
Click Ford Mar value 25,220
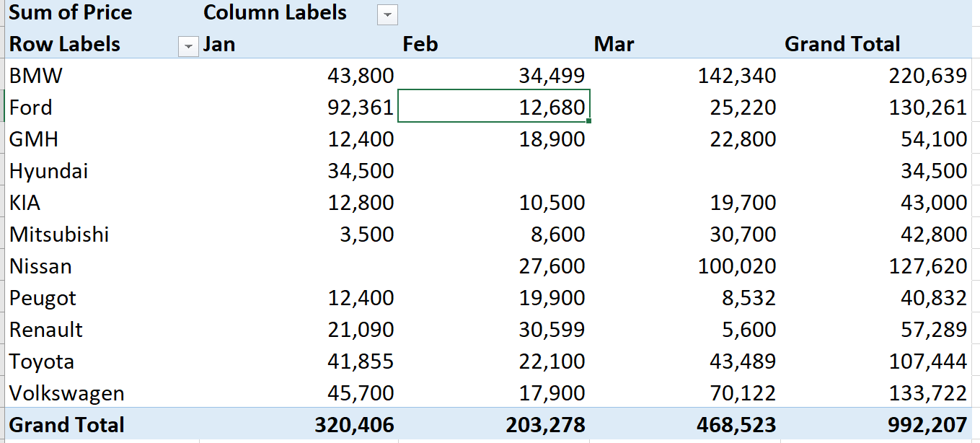(x=743, y=108)
